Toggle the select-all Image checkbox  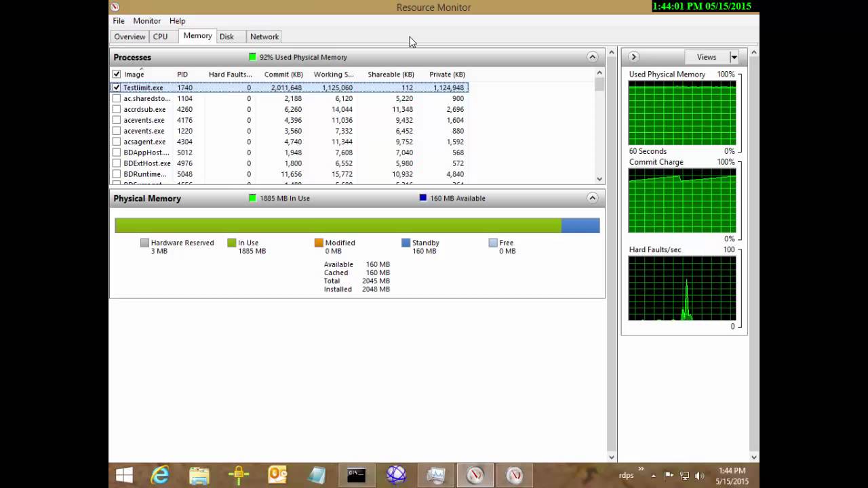(x=117, y=74)
